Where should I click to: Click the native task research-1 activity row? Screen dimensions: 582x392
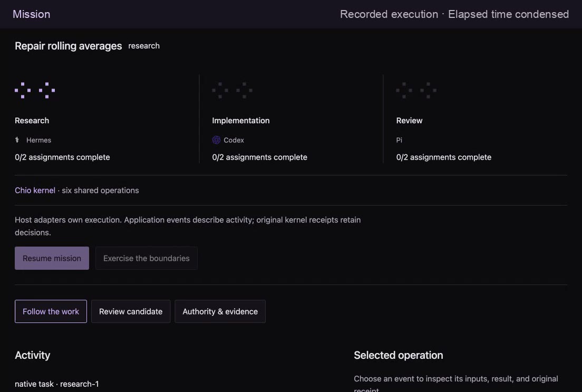(x=57, y=384)
